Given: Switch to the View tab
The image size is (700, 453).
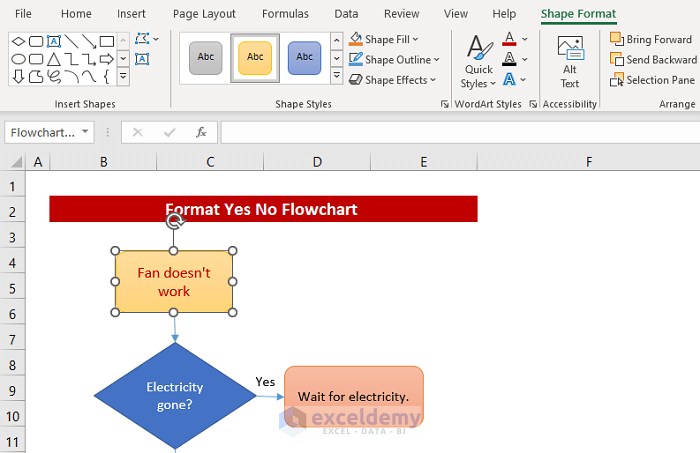Looking at the screenshot, I should [456, 14].
